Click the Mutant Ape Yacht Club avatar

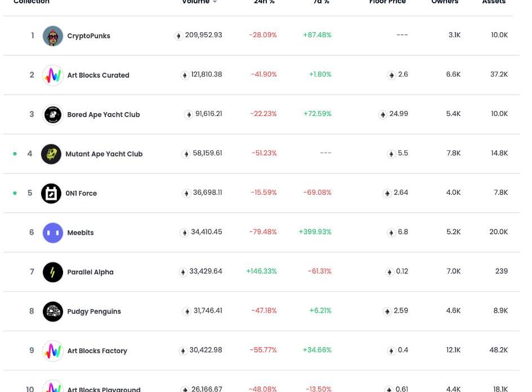(x=51, y=154)
